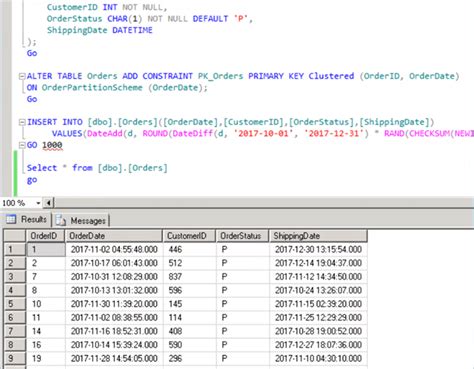Click OrderID cell with value 11

[x=46, y=317]
